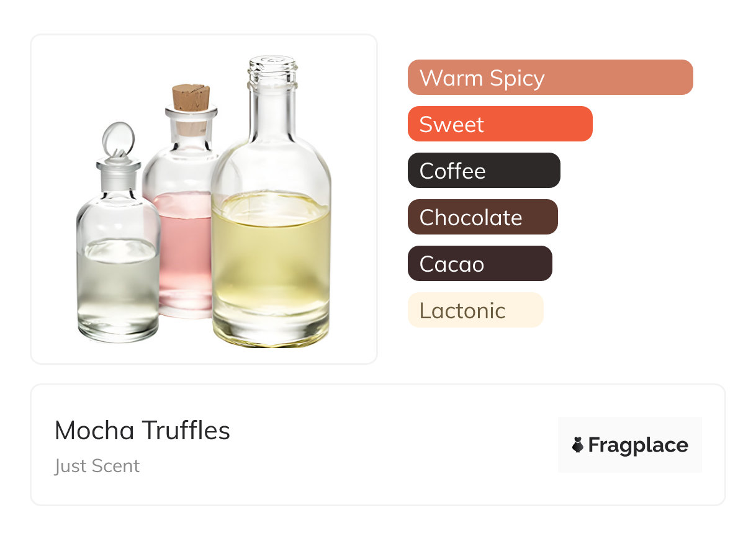Click the Sweet accord bar
The height and width of the screenshot is (536, 756).
click(500, 124)
